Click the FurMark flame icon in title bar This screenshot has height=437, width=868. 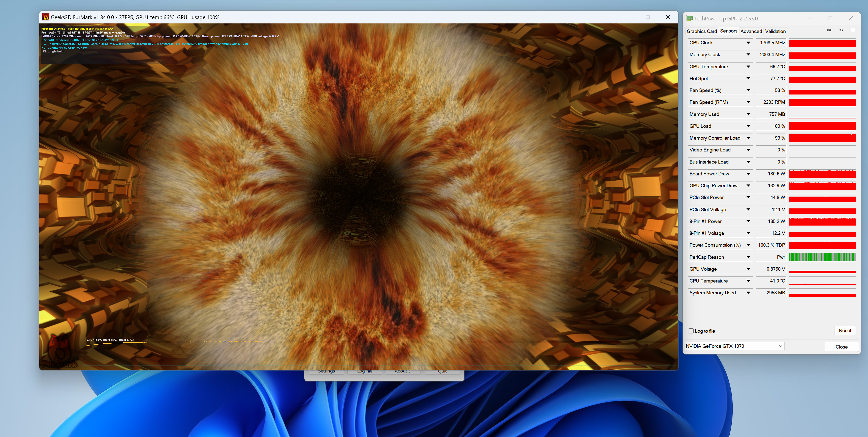pyautogui.click(x=46, y=17)
